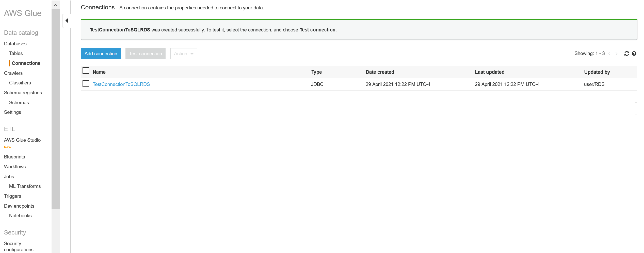Collapse the sidebar with the left arrow

click(x=67, y=21)
